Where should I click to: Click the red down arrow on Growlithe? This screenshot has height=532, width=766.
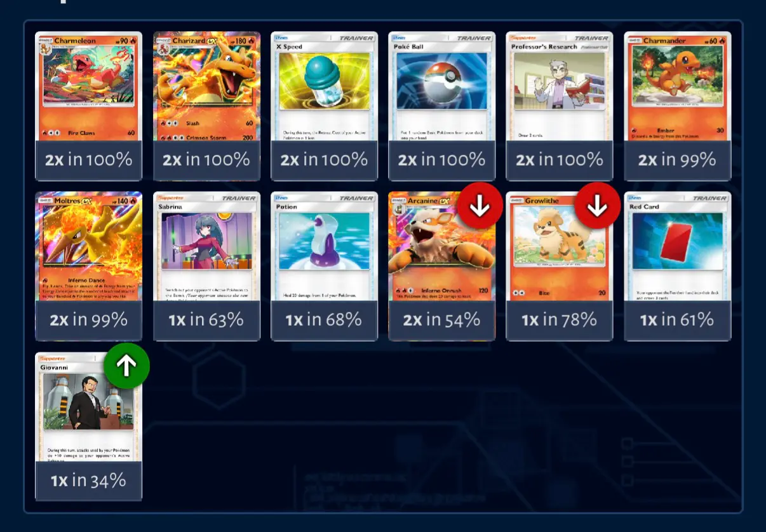[x=598, y=206]
